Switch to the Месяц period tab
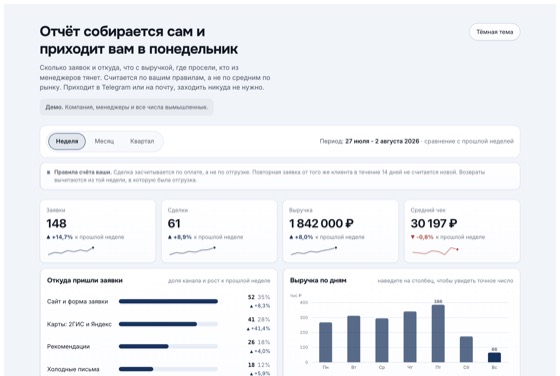Viewport: 560px width, 376px height. [104, 141]
